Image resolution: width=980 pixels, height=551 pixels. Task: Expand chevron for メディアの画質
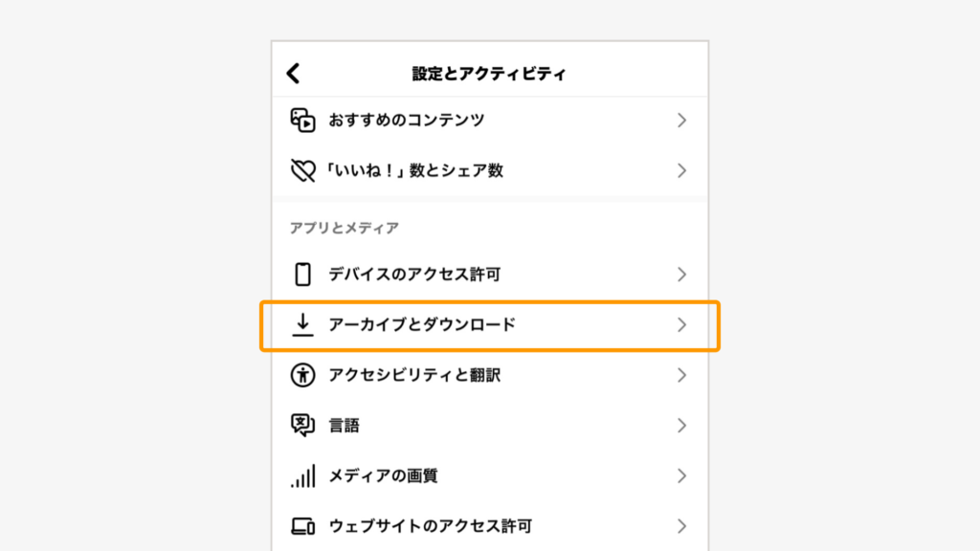[x=681, y=476]
